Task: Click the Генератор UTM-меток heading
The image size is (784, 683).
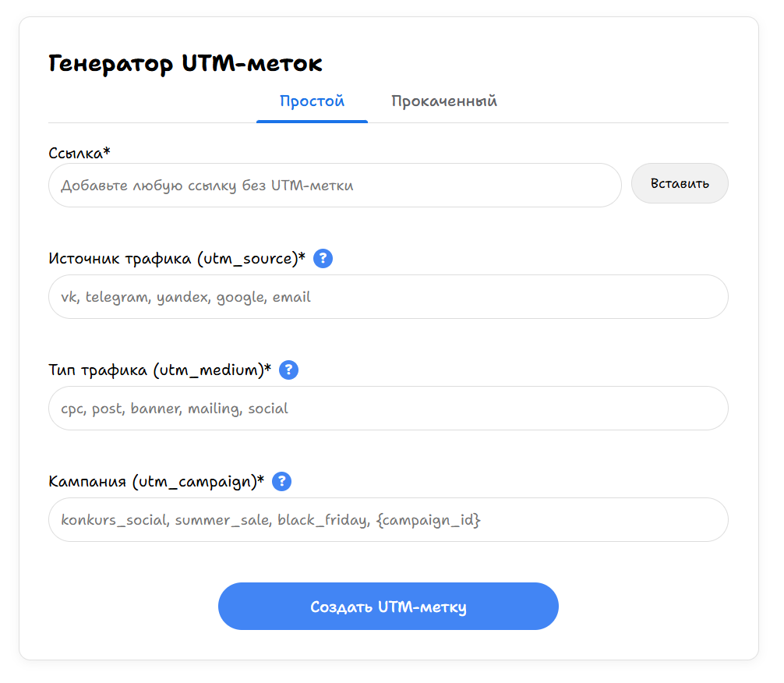Action: [186, 63]
